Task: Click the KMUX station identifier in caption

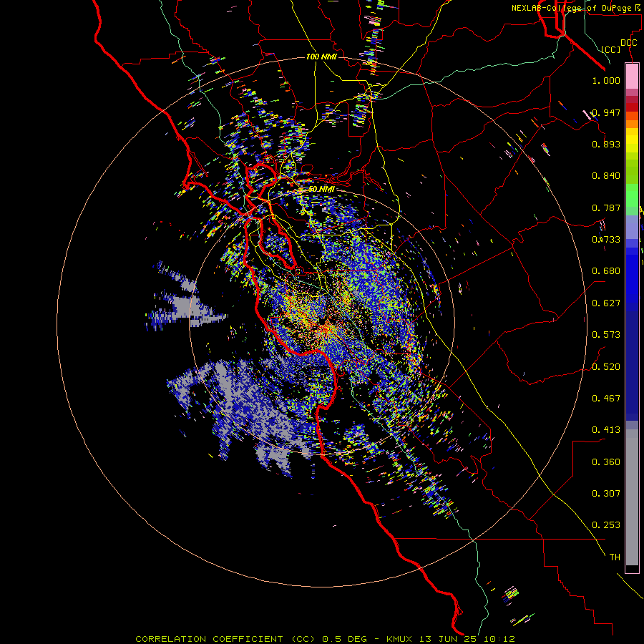Action: click(x=399, y=639)
